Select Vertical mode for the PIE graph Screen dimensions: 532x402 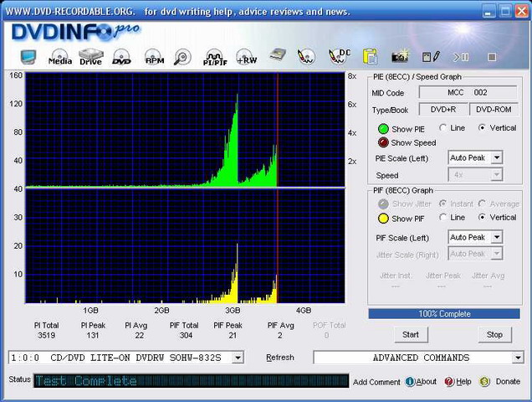click(x=482, y=128)
